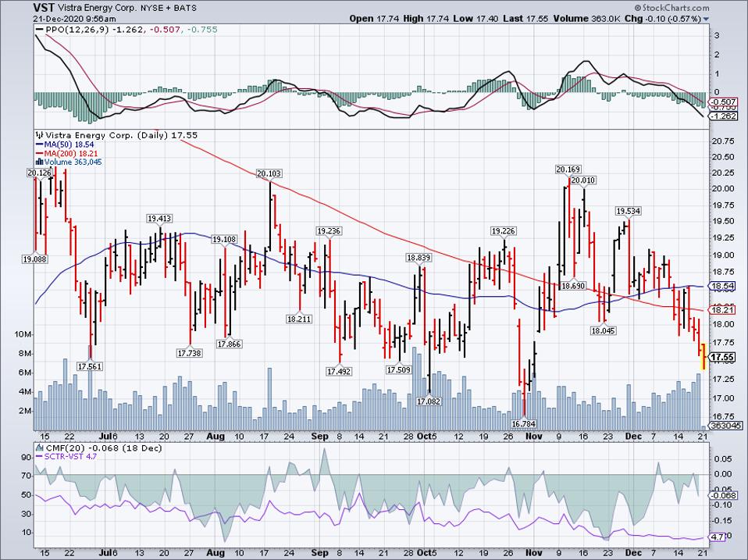
Task: Click the 16.784 lowest price label
Action: pyautogui.click(x=524, y=423)
